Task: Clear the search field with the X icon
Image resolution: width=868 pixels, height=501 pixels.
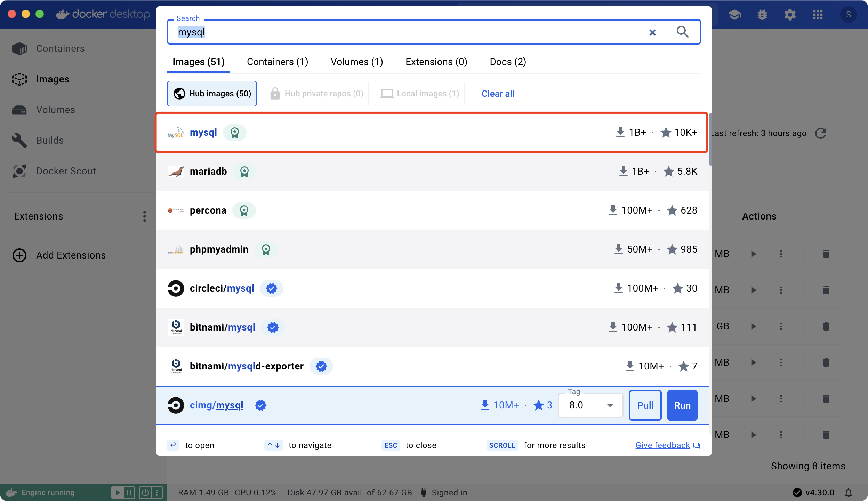Action: (x=652, y=32)
